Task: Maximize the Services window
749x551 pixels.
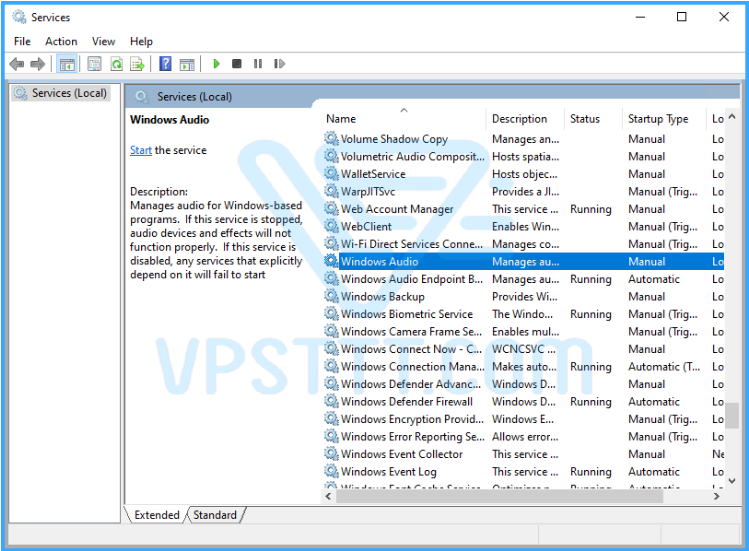Action: 682,17
